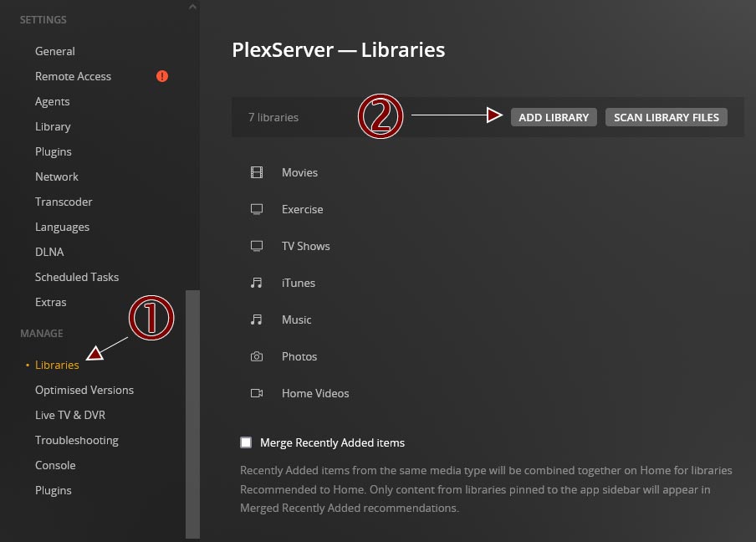The height and width of the screenshot is (542, 756).
Task: Open DLNA settings
Action: pyautogui.click(x=49, y=252)
